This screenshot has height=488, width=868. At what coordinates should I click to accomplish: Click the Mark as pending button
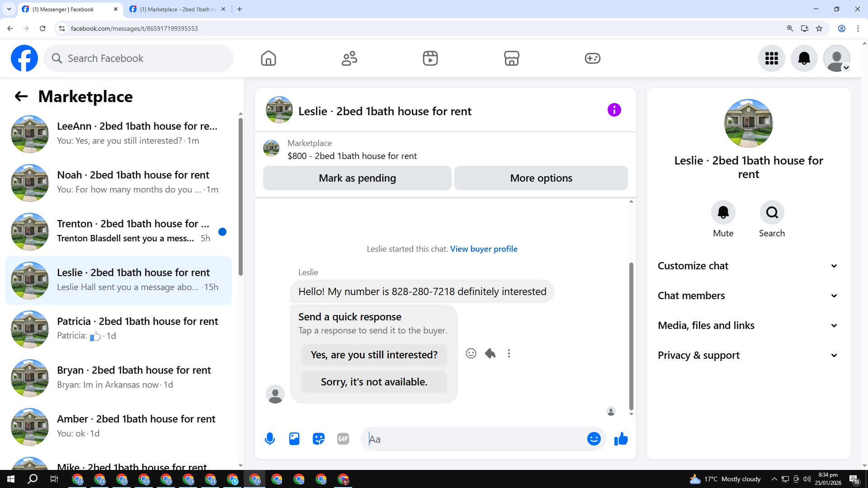coord(357,178)
